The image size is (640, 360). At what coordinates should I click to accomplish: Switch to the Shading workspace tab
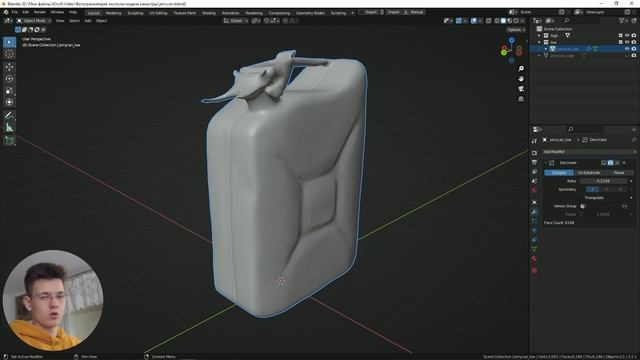click(x=209, y=13)
